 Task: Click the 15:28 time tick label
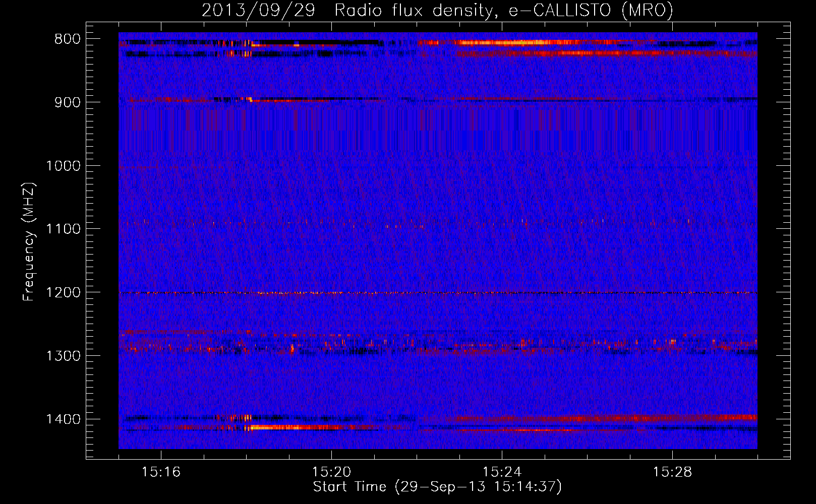(672, 472)
